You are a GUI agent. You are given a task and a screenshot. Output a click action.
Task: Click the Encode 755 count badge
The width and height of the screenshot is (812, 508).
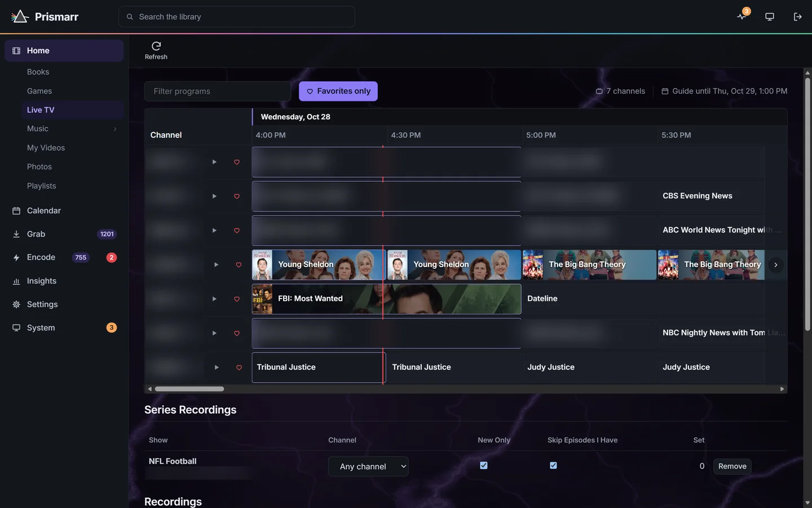[81, 257]
